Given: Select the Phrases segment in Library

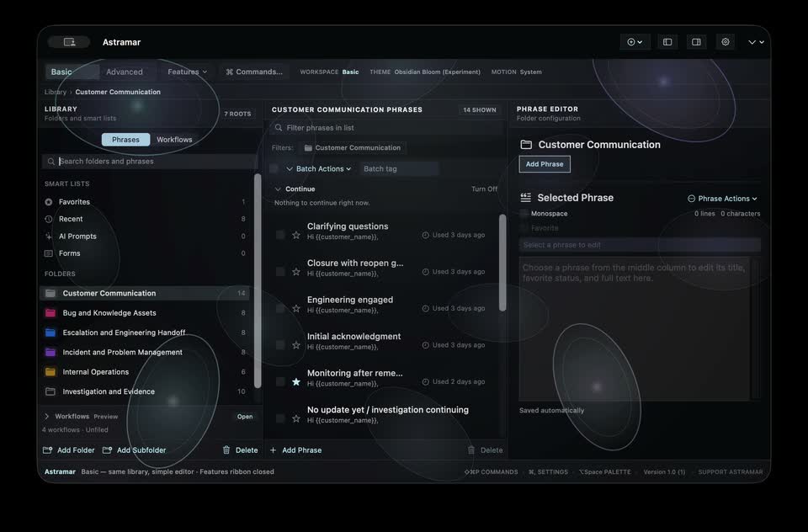Looking at the screenshot, I should (x=125, y=140).
